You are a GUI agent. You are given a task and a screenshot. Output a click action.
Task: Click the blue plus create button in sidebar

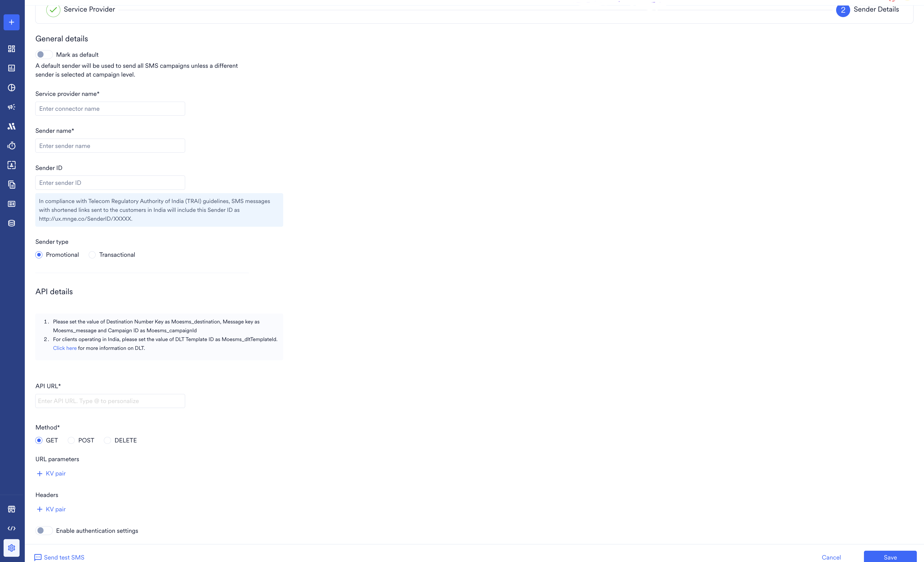pyautogui.click(x=12, y=22)
